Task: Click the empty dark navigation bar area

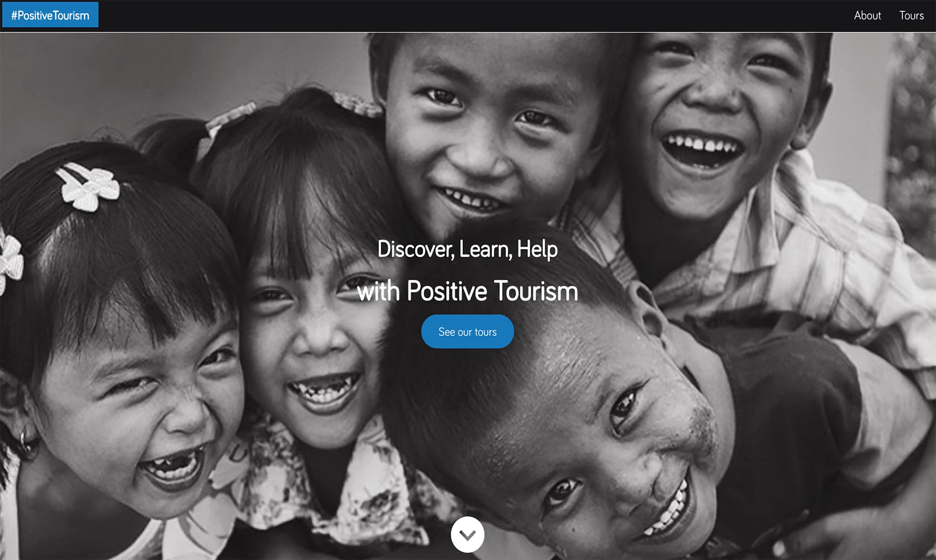Action: click(472, 15)
